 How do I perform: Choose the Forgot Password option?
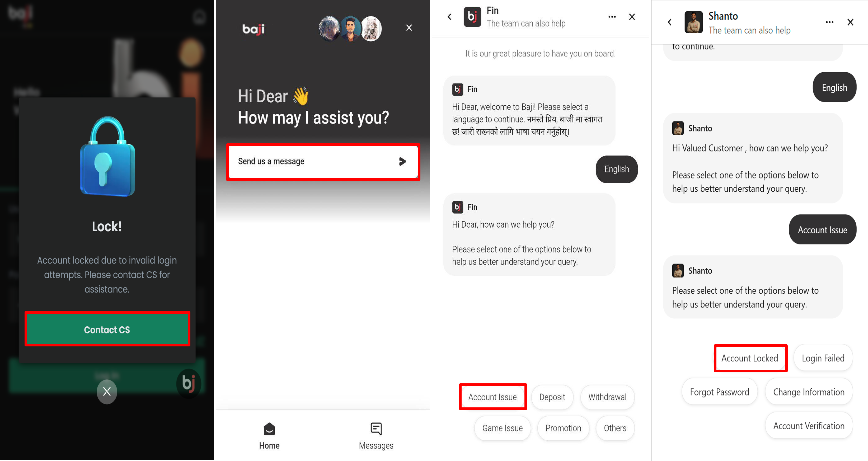click(719, 392)
